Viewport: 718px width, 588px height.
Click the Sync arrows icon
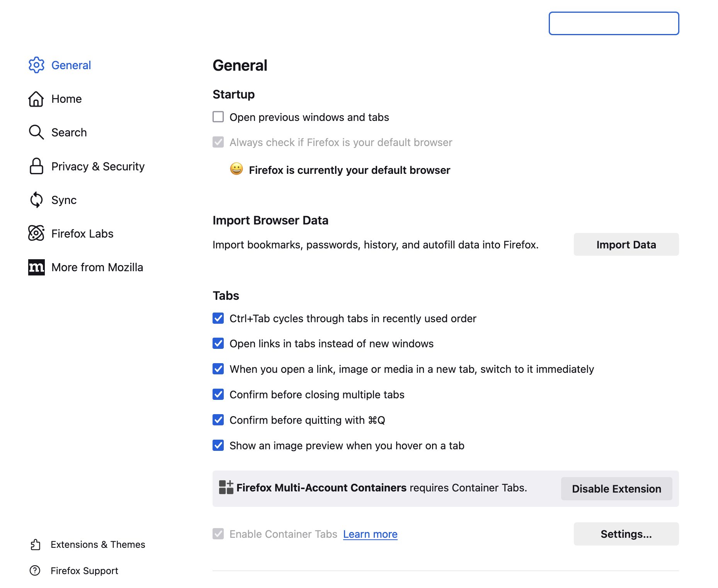tap(36, 200)
